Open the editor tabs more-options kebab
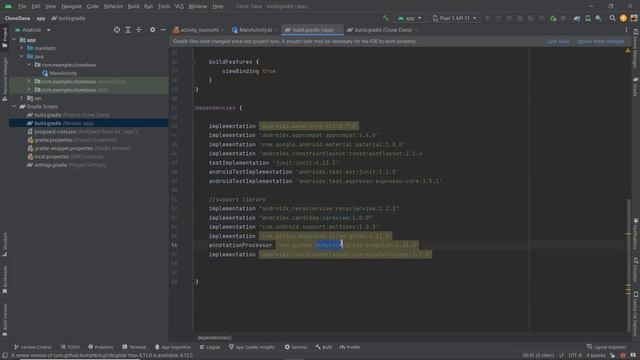Screen dimensions: 640x360 pos(627,30)
